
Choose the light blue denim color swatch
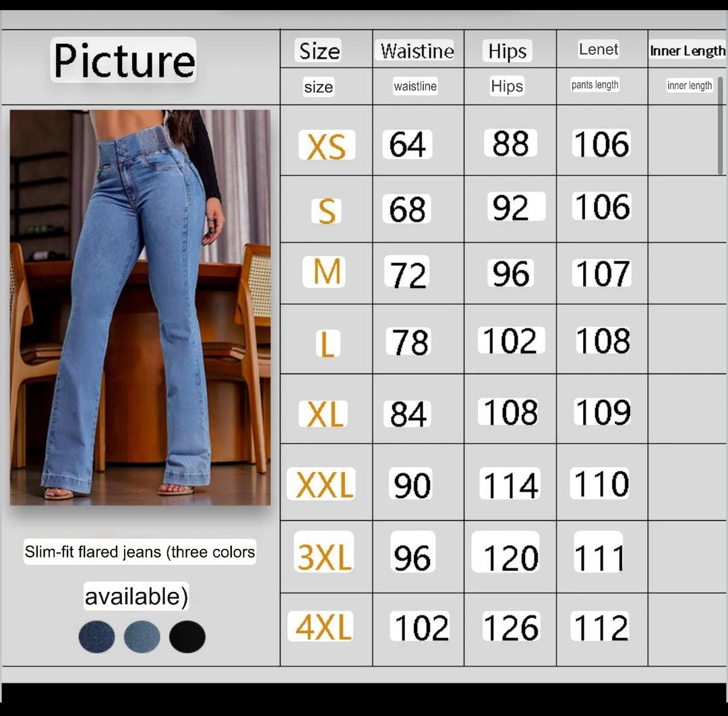tap(142, 637)
